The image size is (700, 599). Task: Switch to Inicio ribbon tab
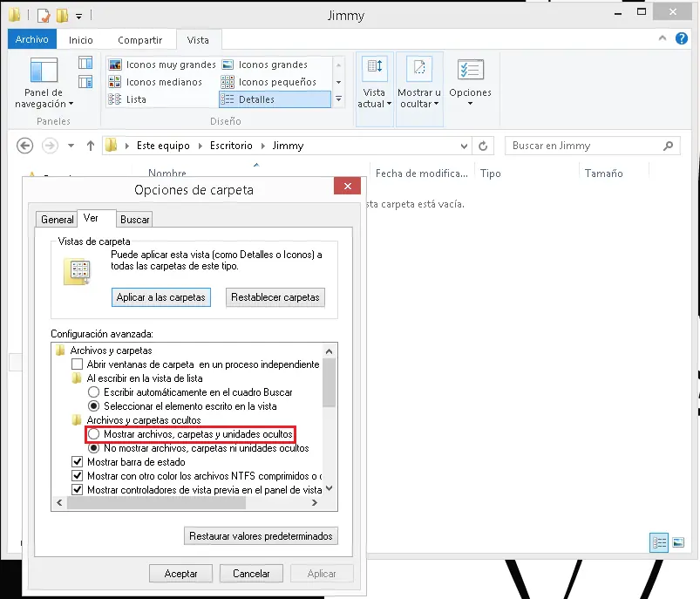point(81,40)
